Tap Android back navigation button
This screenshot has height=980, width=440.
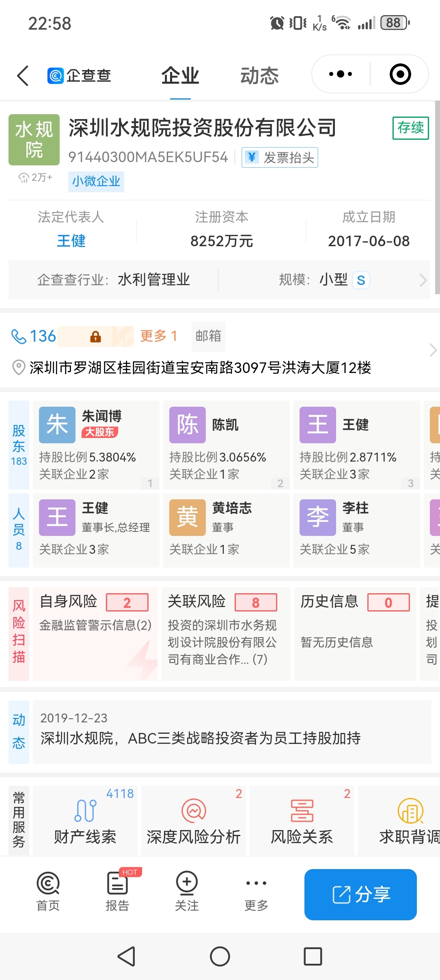pos(126,956)
